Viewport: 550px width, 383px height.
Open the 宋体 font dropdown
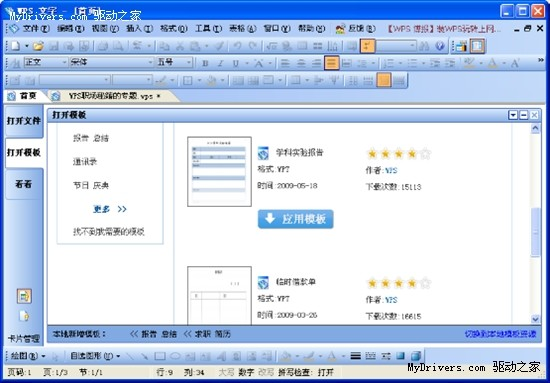pos(150,62)
